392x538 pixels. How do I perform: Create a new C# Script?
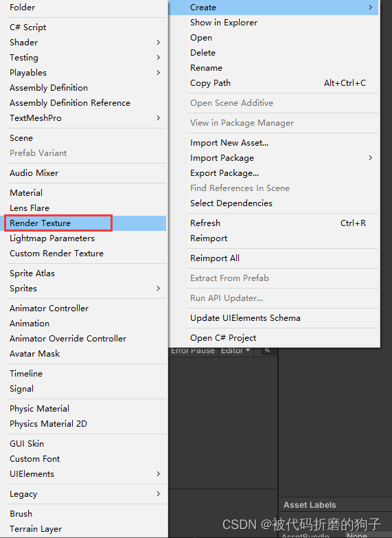coord(84,27)
